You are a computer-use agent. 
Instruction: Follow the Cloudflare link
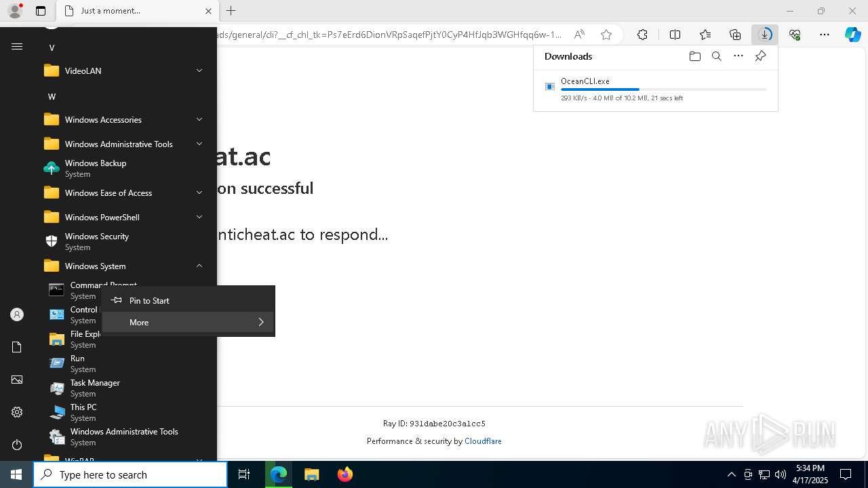click(x=483, y=441)
